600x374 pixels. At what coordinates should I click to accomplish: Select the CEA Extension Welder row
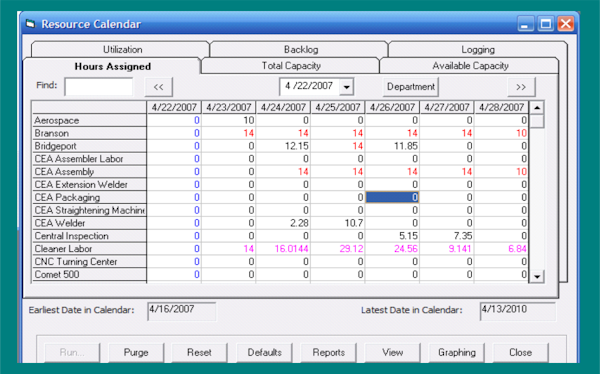[x=89, y=185]
